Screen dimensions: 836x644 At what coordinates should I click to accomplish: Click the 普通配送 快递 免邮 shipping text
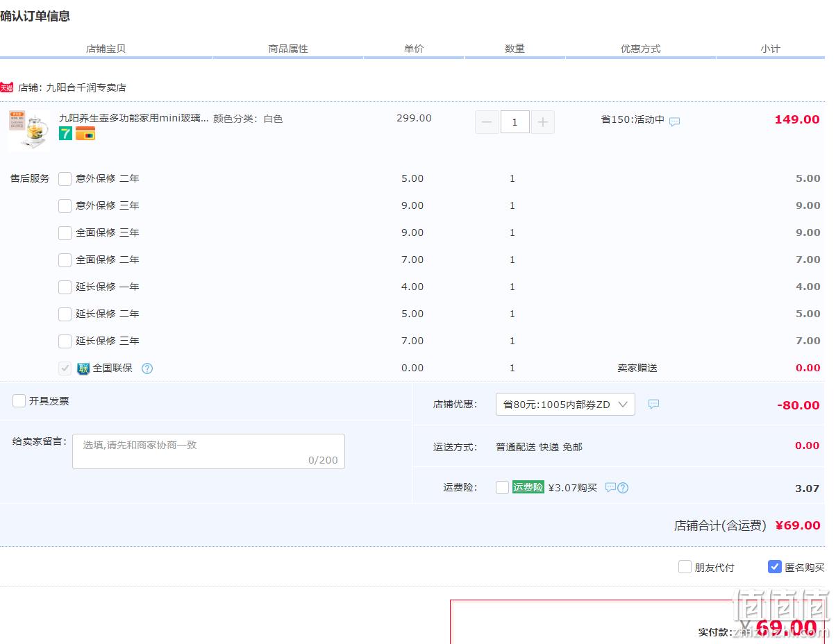[539, 447]
